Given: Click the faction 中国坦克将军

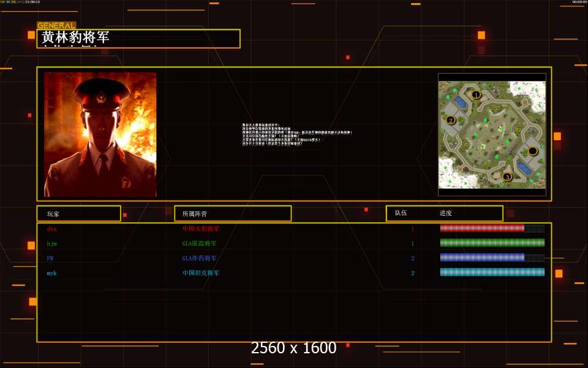Looking at the screenshot, I should [x=201, y=273].
